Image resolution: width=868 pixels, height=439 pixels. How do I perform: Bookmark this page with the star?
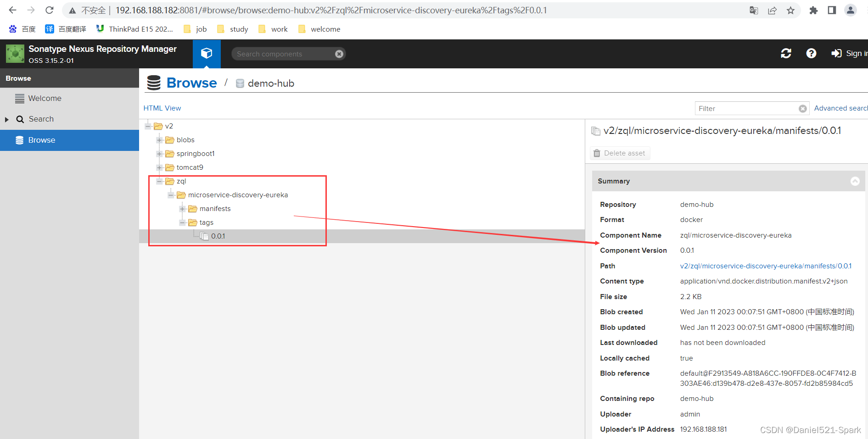[790, 10]
